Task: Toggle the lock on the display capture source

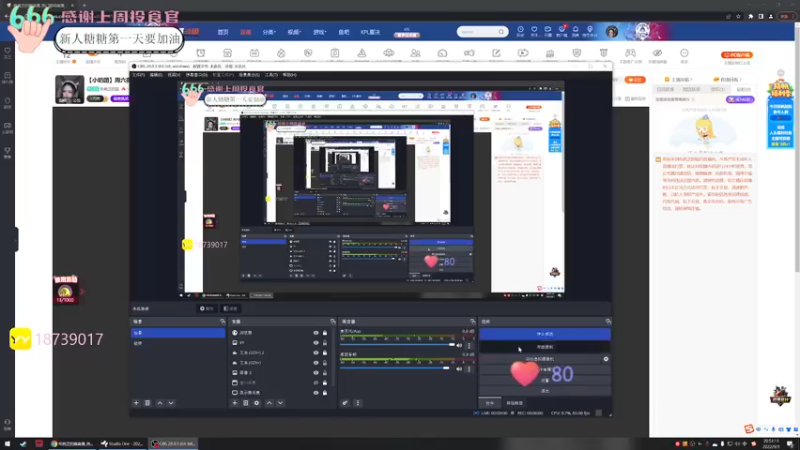Action: [324, 393]
